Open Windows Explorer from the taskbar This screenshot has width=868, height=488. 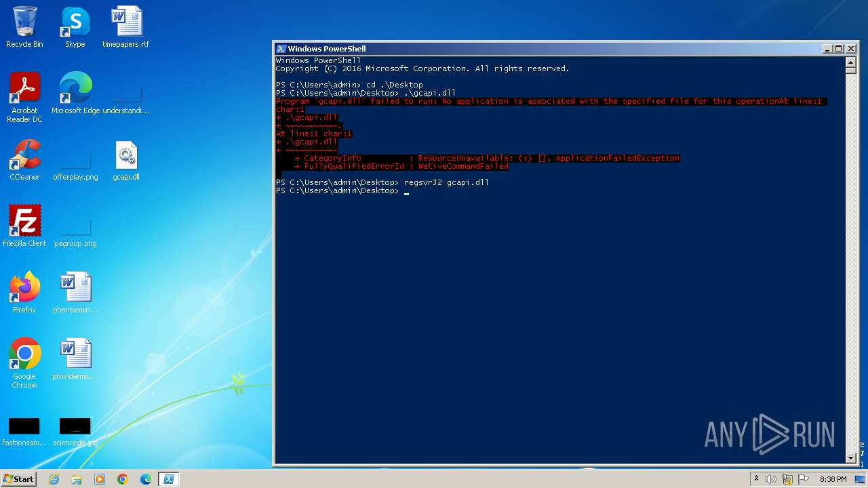pos(77,479)
